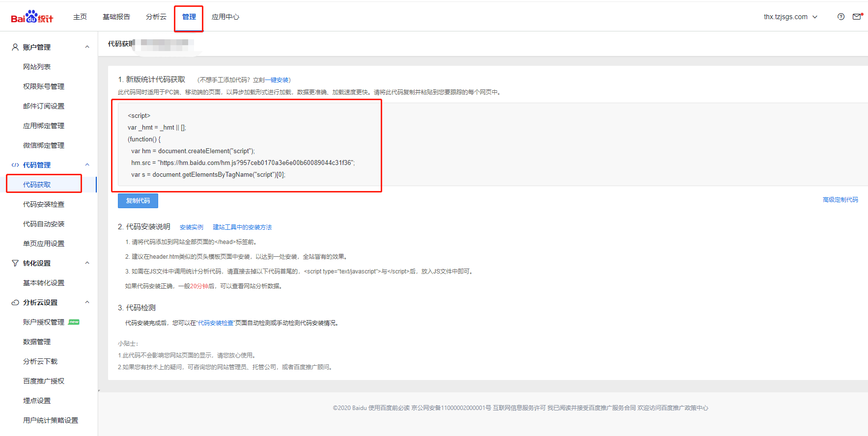
Task: Open 代码安装检查 in sidebar
Action: (x=44, y=204)
